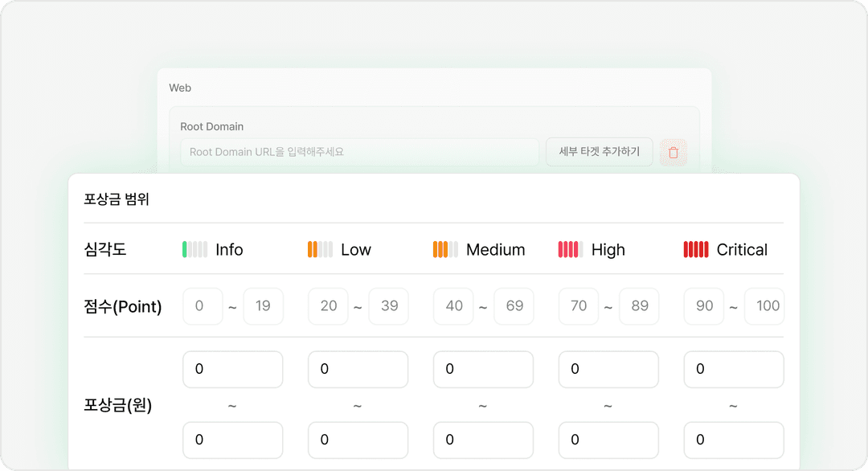Focus the High minimum reward field
868x471 pixels.
608,370
